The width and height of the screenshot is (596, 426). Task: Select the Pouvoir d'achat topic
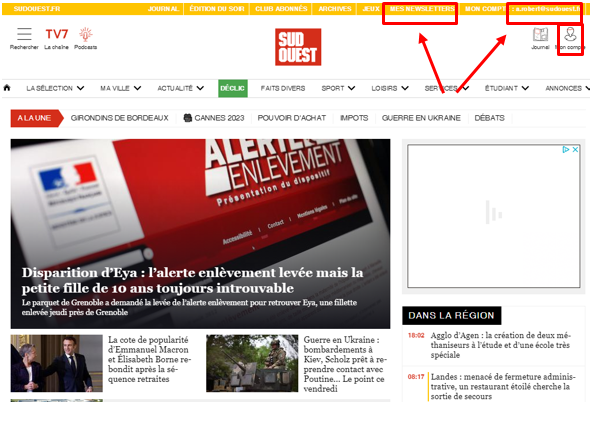(292, 118)
